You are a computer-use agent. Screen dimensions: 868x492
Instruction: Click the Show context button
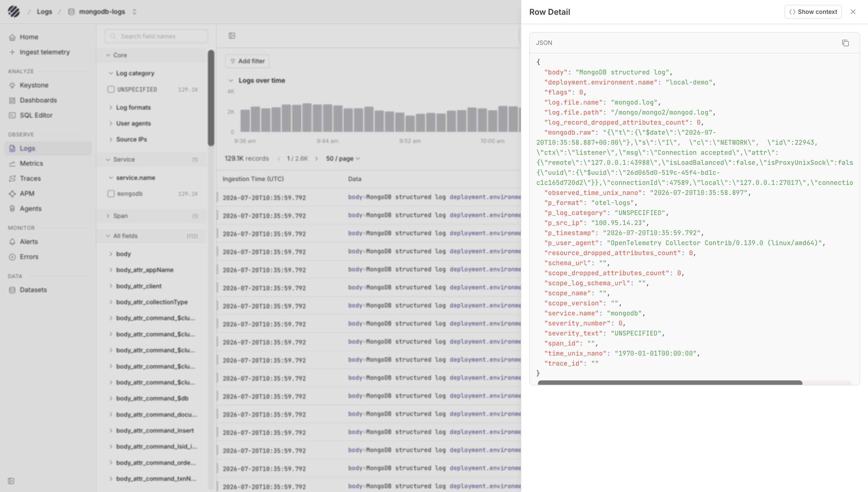click(x=812, y=12)
